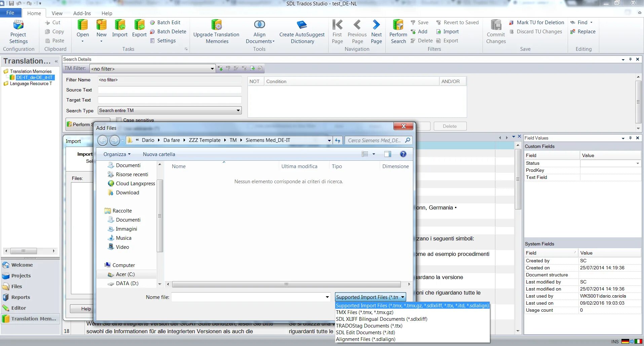Screen dimensions: 644x346
Task: Go to First Page
Action: coord(337,32)
